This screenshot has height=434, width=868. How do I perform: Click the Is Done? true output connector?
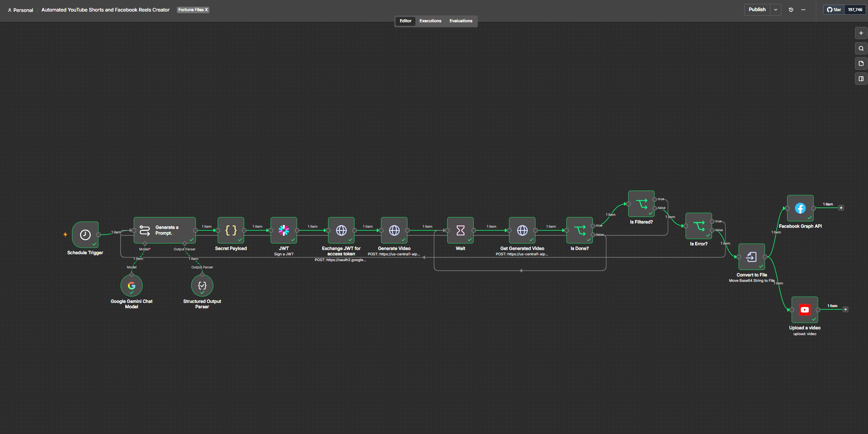pos(593,226)
